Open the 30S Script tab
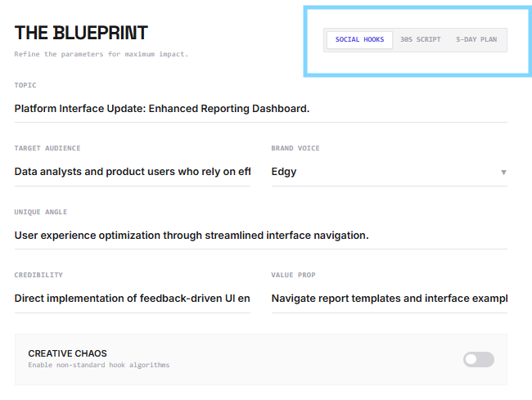The image size is (532, 400). [420, 39]
